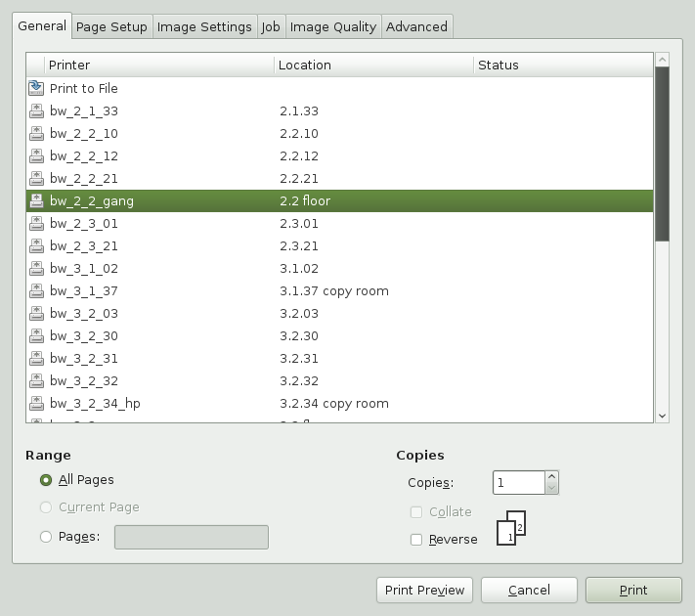Click the Print to File icon
The height and width of the screenshot is (616, 695).
[x=36, y=88]
